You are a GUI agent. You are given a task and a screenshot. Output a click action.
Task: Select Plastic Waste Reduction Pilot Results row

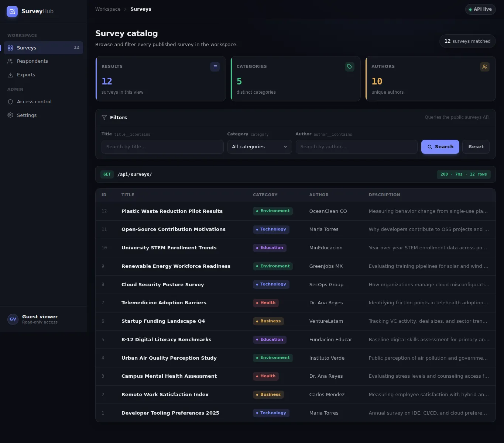click(295, 211)
